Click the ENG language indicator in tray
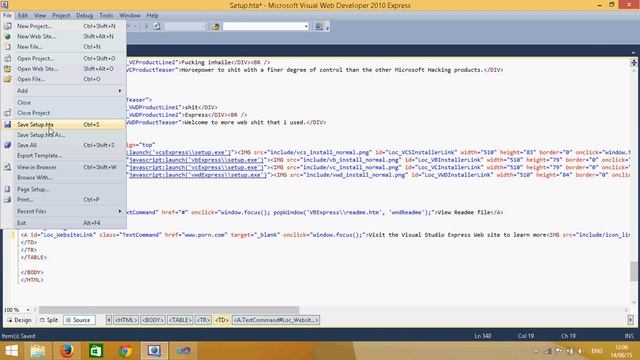Screen dimensions: 640x360 [x=597, y=351]
